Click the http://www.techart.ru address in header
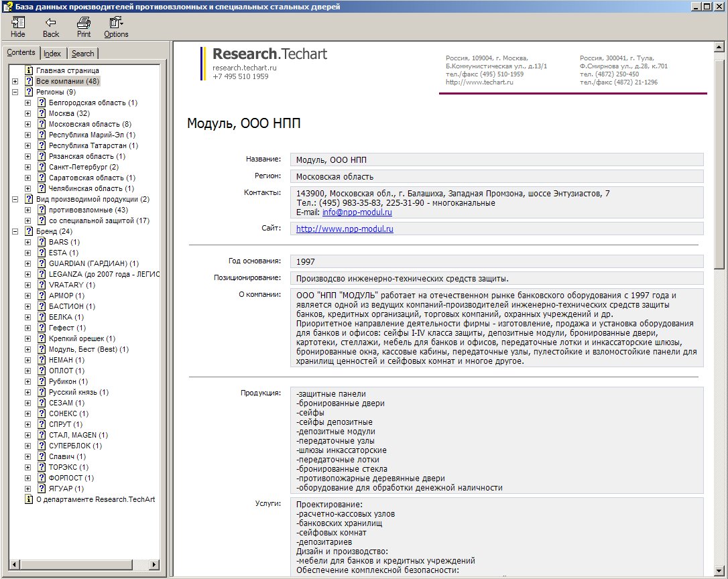 pyautogui.click(x=479, y=82)
